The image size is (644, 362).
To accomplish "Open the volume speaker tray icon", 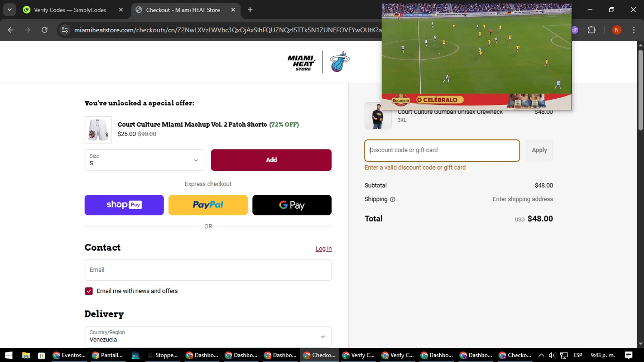I will coord(552,355).
